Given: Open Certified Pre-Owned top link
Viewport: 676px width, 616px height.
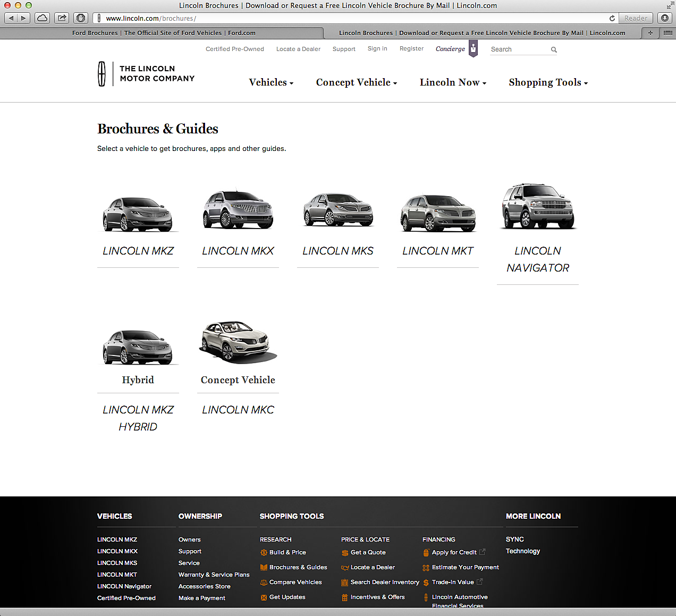Looking at the screenshot, I should coord(235,49).
